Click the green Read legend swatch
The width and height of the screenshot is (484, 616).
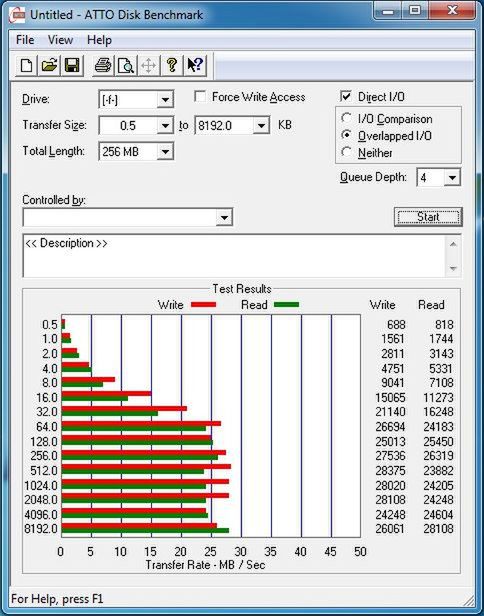click(x=286, y=304)
